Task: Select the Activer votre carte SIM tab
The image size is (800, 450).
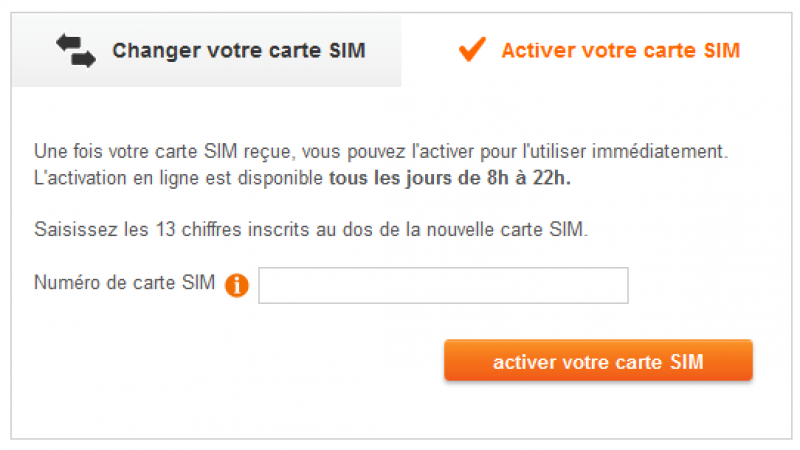Action: [x=620, y=50]
